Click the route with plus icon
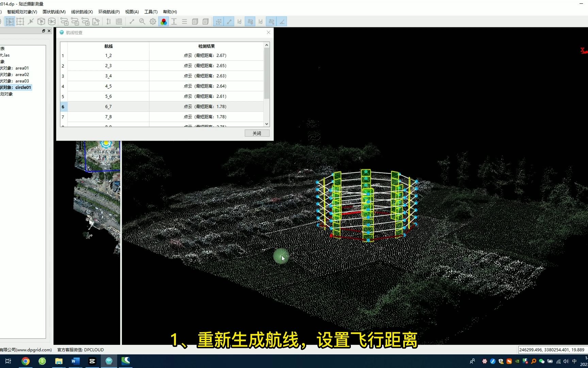This screenshot has height=368, width=588. [64, 21]
